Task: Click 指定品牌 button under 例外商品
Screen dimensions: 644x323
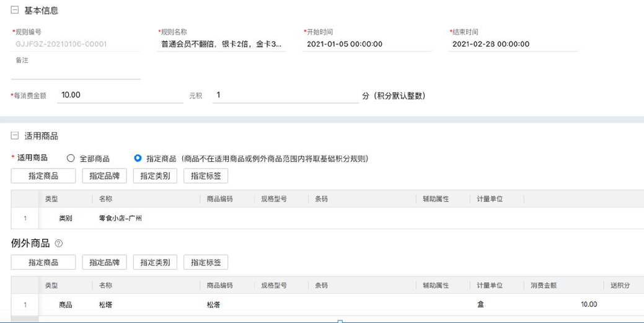Action: pyautogui.click(x=104, y=262)
